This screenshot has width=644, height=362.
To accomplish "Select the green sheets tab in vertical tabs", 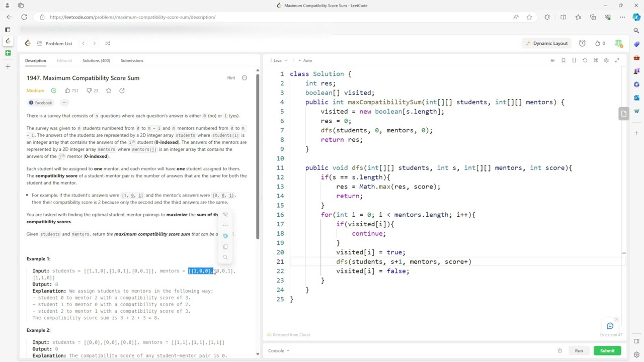I will click(8, 53).
